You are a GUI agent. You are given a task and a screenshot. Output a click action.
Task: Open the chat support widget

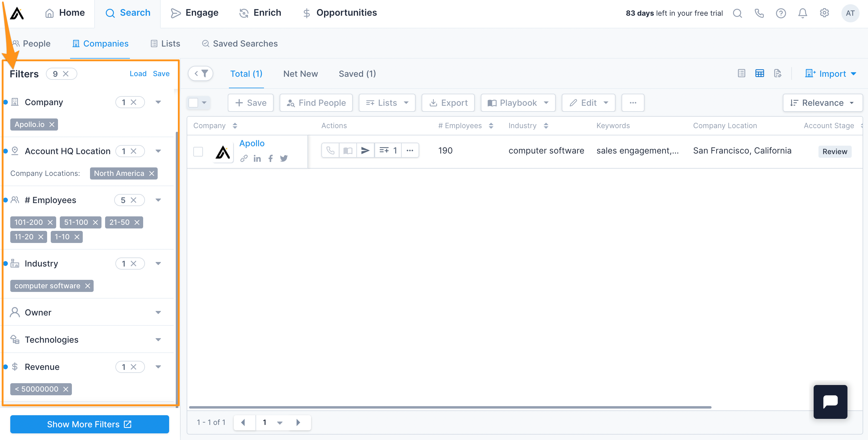point(830,402)
